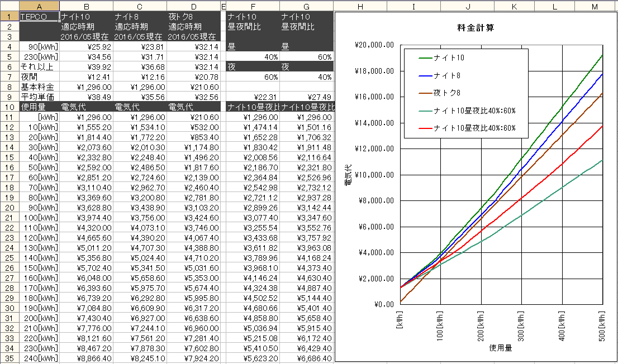Select column G header
Viewport: 618px width, 364px height.
tap(306, 6)
